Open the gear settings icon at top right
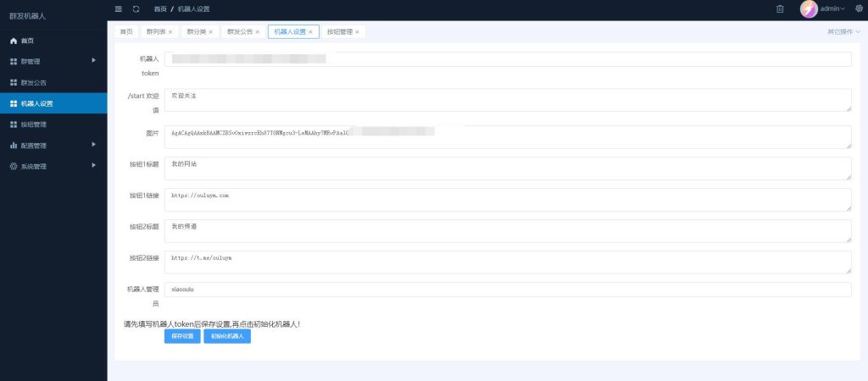Viewport: 868px width, 381px height. click(x=858, y=8)
